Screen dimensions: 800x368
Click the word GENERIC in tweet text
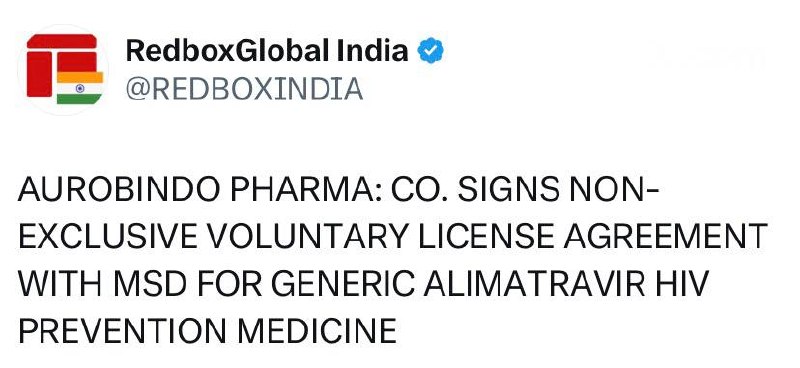pyautogui.click(x=342, y=285)
